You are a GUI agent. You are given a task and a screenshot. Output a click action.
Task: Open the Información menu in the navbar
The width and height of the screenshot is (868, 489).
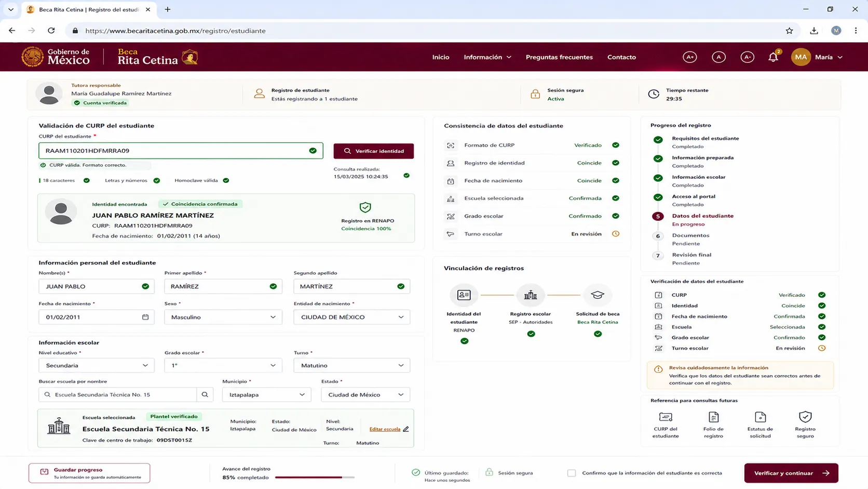tap(487, 57)
